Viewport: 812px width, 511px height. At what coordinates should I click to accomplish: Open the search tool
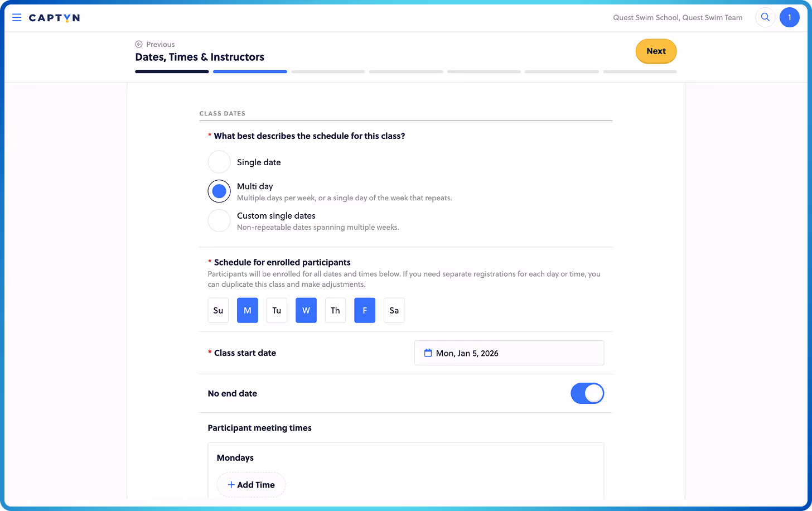click(765, 17)
